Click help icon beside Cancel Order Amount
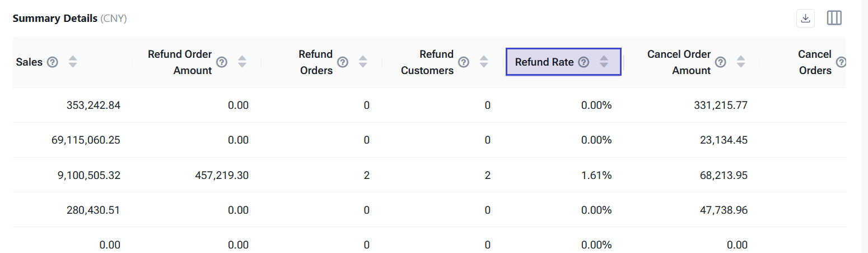Viewport: 868px width, 253px height. (721, 62)
